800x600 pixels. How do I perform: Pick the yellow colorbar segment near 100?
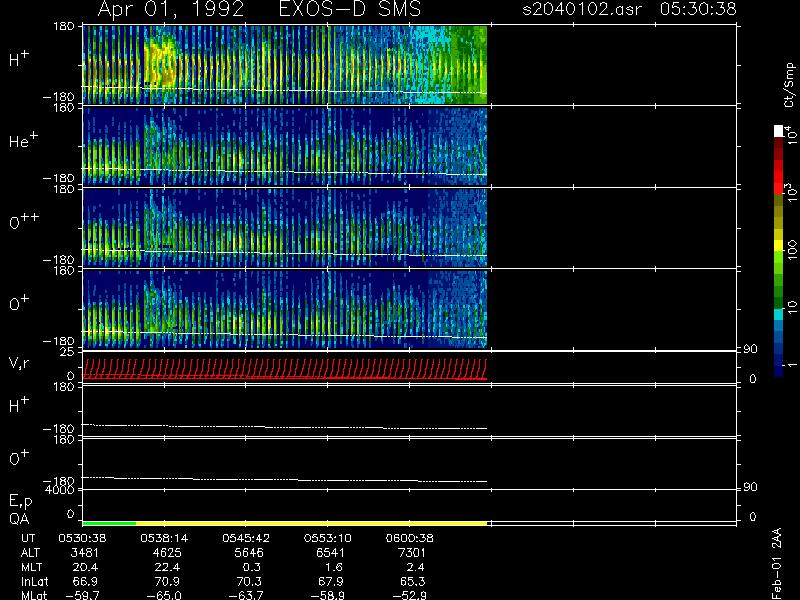[779, 246]
